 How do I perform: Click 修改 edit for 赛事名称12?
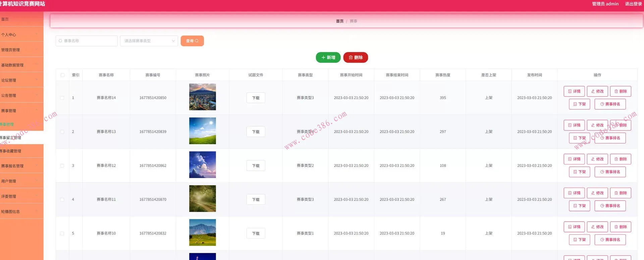click(597, 159)
